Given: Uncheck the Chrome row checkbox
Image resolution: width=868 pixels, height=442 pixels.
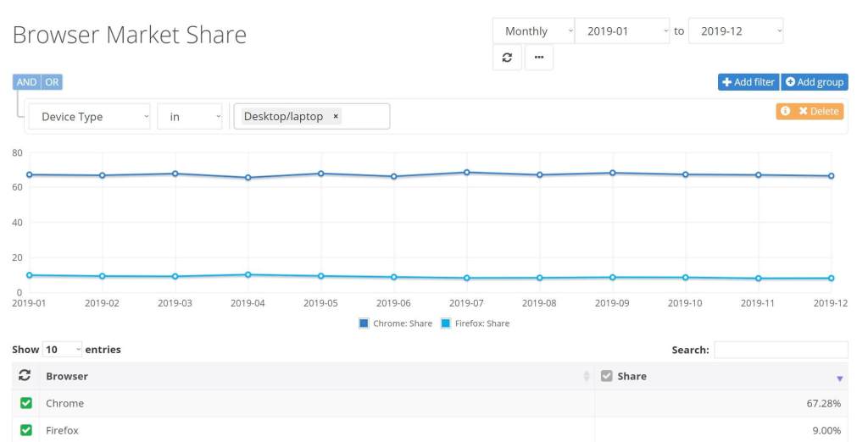Looking at the screenshot, I should pos(26,404).
